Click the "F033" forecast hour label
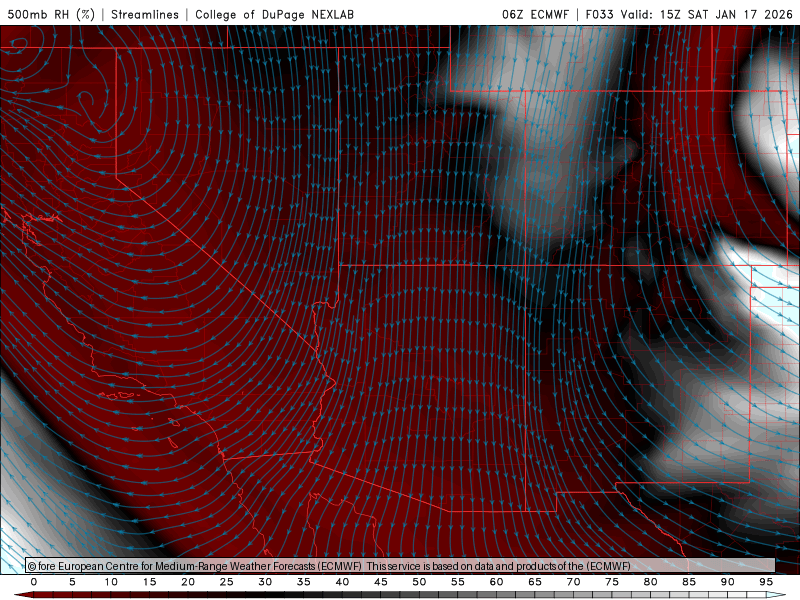This screenshot has height=600, width=800. coord(599,14)
